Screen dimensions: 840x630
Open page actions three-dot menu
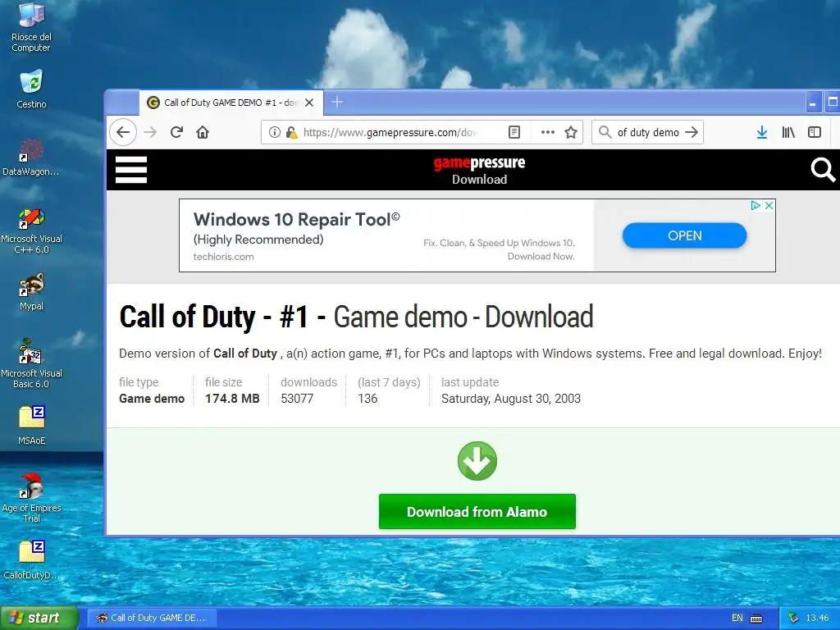[547, 132]
